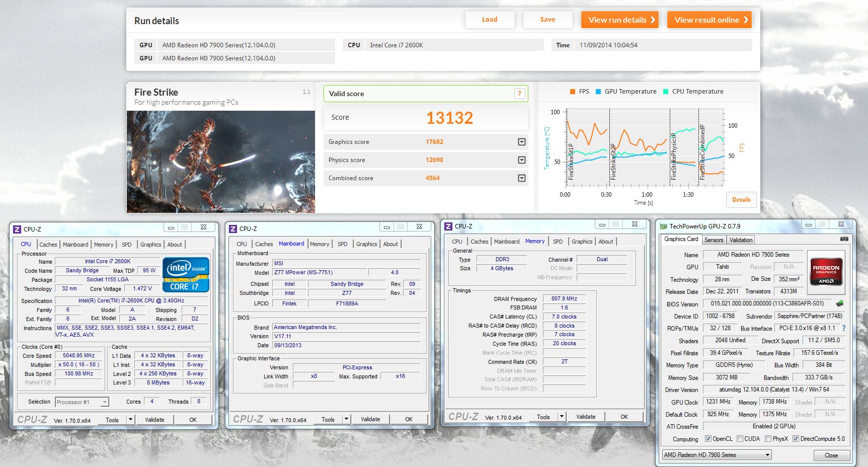
Task: Toggle the PhysX checkbox
Action: point(768,439)
